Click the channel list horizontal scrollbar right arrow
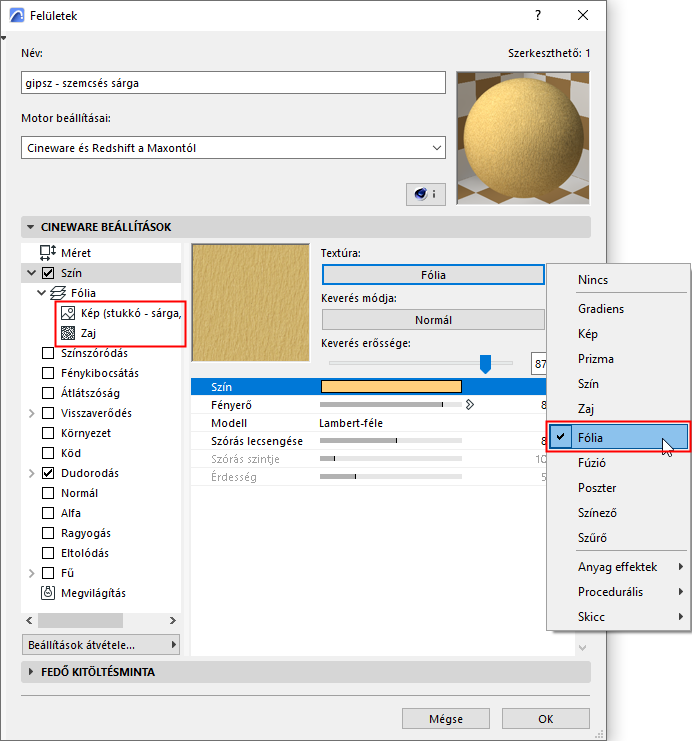The width and height of the screenshot is (692, 741). (x=173, y=620)
